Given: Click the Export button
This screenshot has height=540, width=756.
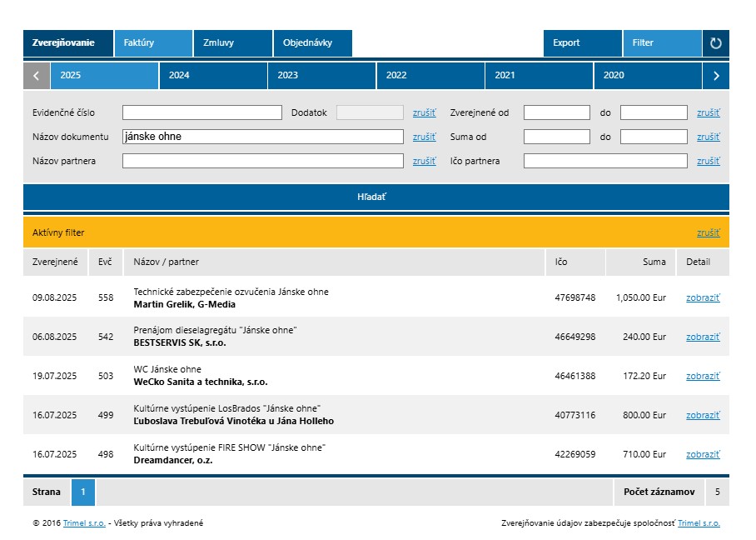Looking at the screenshot, I should point(582,43).
